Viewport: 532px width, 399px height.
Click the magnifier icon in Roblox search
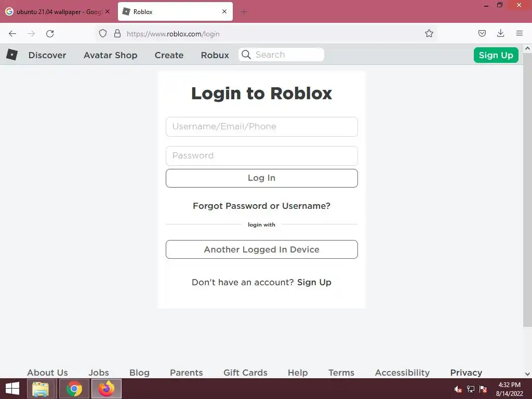pos(246,55)
